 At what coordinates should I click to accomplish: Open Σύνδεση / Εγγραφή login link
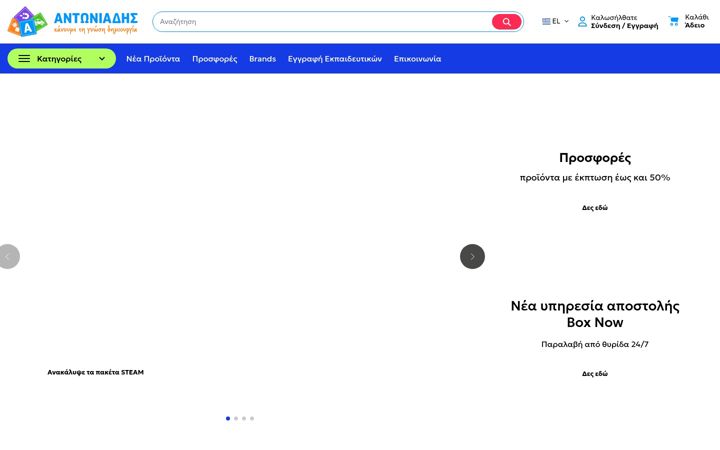624,26
